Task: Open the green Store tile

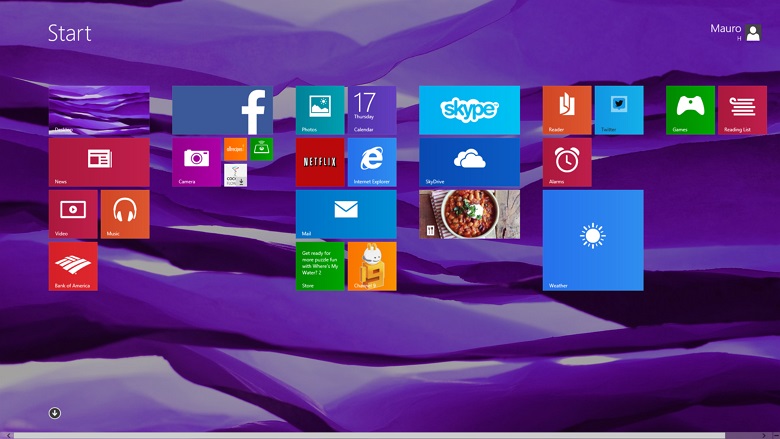Action: pyautogui.click(x=320, y=266)
